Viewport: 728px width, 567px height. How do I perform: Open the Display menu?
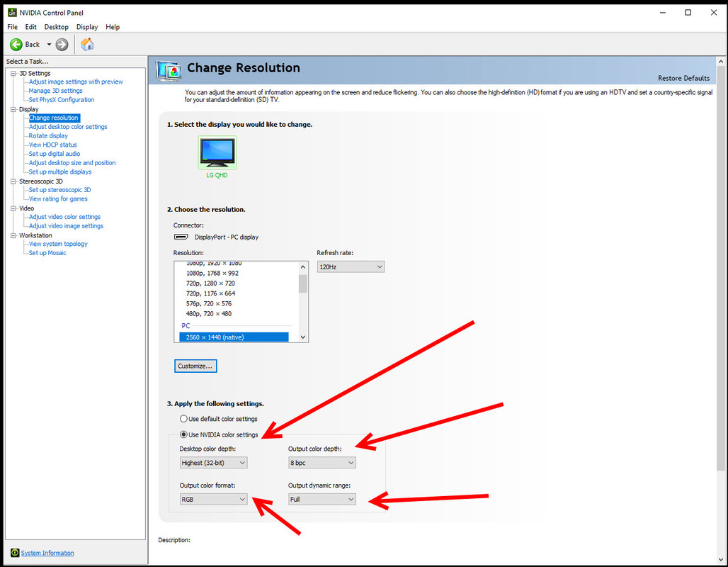tap(87, 27)
